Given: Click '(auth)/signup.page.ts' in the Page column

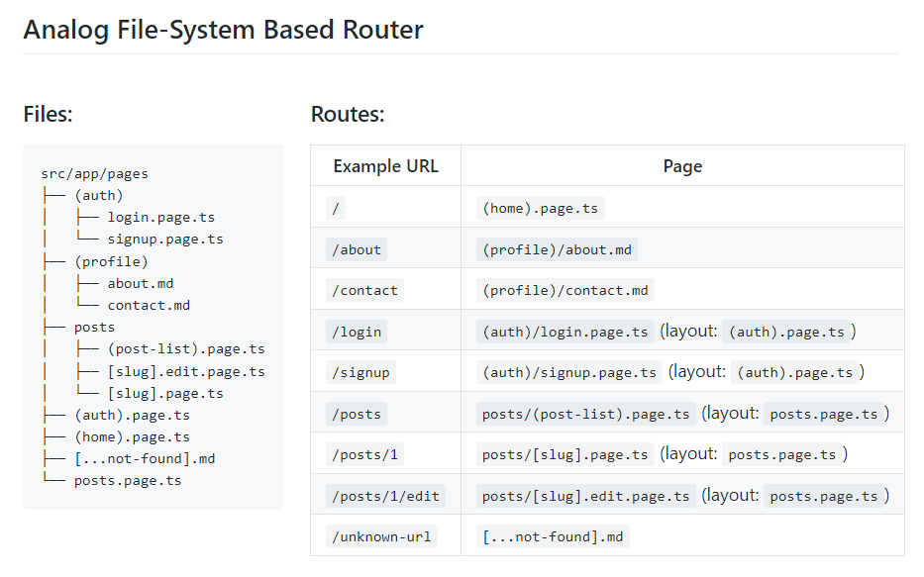Looking at the screenshot, I should point(569,373).
